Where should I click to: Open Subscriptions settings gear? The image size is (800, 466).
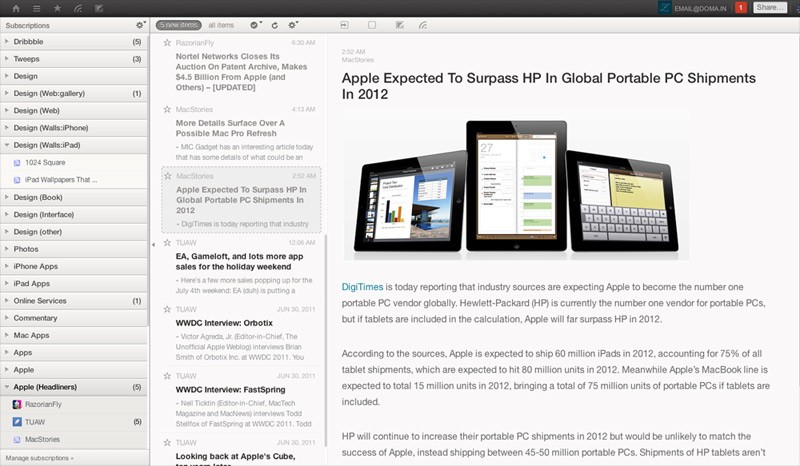pos(140,25)
